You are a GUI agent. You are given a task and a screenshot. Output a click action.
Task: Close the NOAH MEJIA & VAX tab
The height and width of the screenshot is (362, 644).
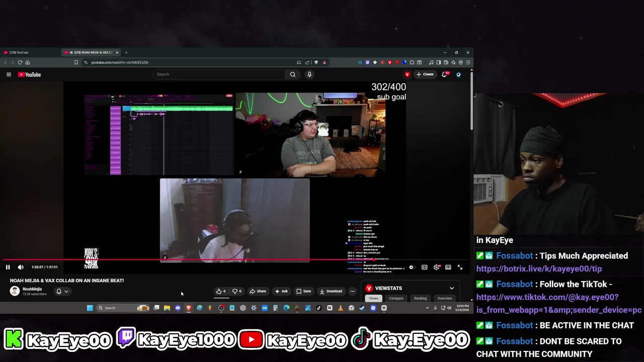[x=117, y=52]
